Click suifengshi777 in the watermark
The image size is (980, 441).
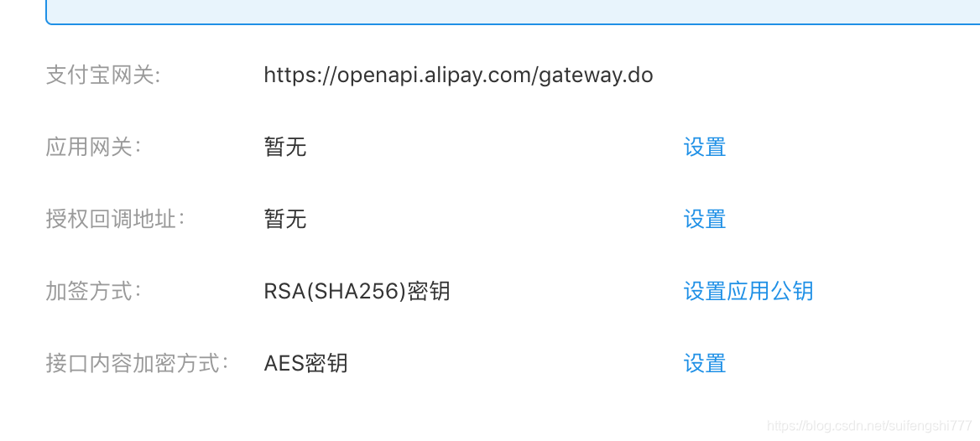[930, 426]
